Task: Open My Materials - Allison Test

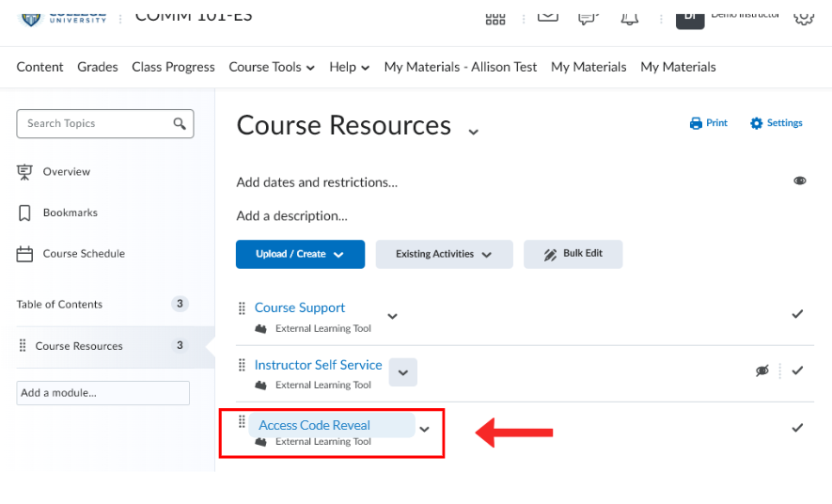Action: [x=461, y=67]
